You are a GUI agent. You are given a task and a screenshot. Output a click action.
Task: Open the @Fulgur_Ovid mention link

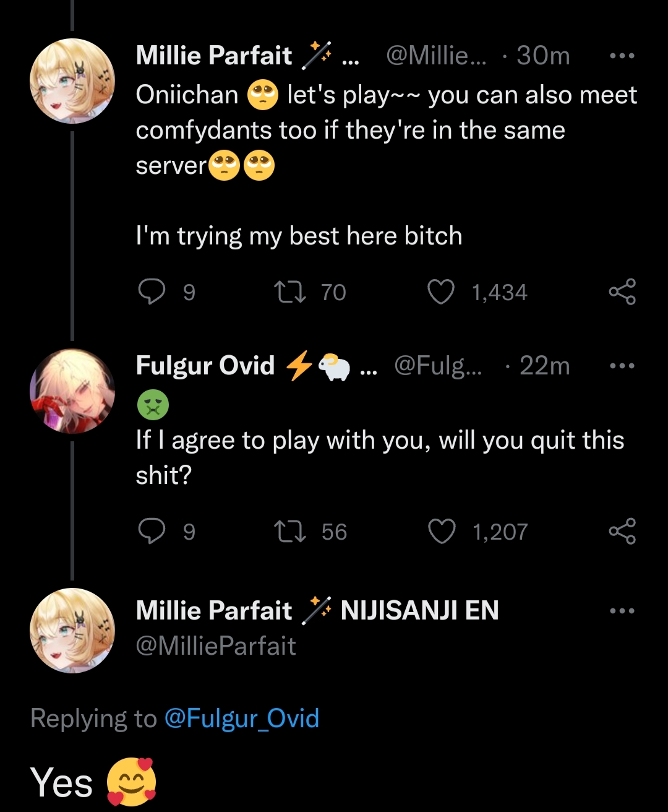[x=241, y=719]
